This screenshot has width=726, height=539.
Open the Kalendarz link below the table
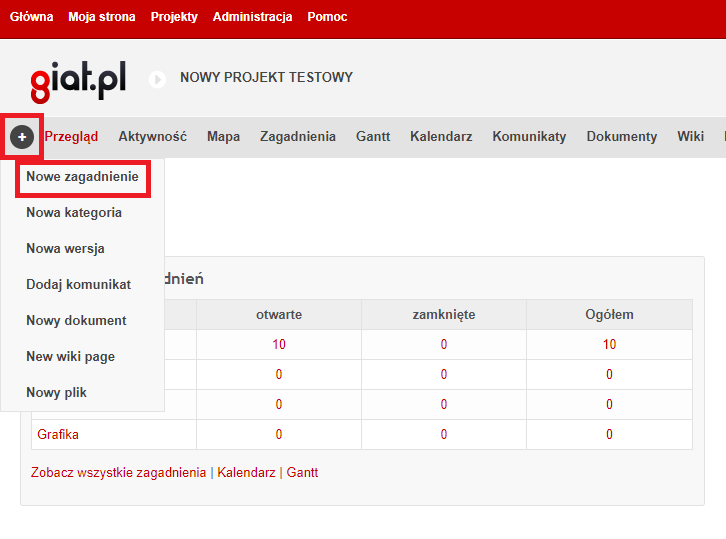246,472
